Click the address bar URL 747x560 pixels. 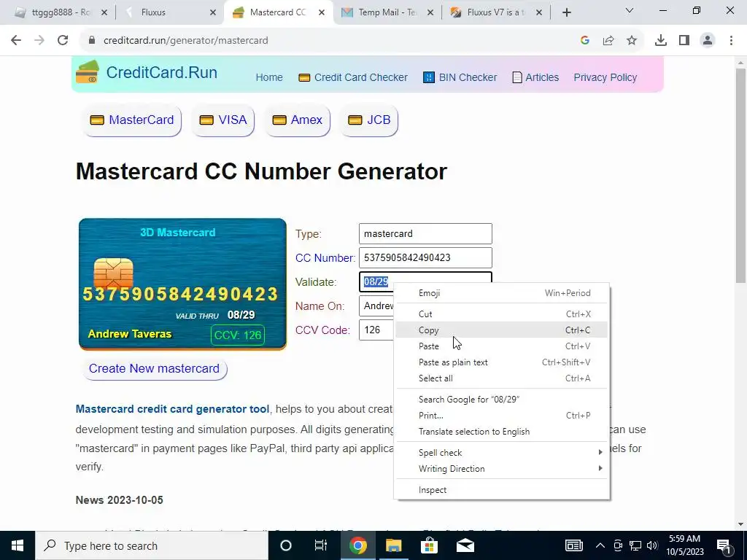(x=186, y=41)
